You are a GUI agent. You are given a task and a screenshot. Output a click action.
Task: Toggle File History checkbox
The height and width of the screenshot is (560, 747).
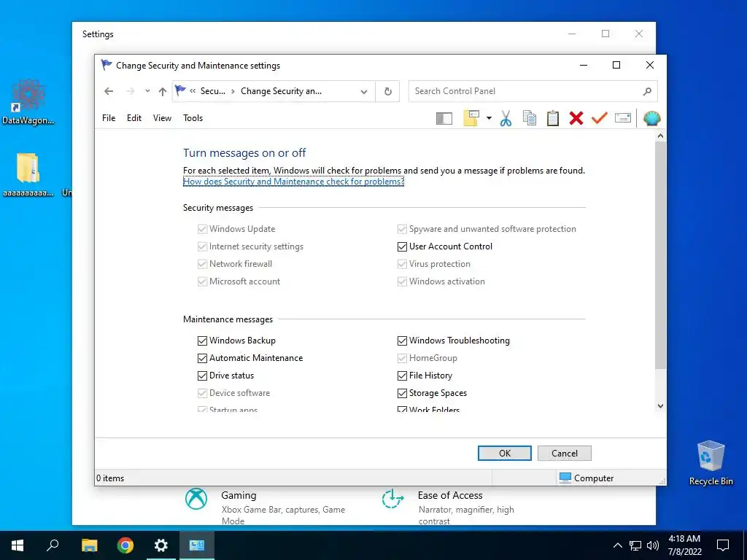pyautogui.click(x=402, y=376)
